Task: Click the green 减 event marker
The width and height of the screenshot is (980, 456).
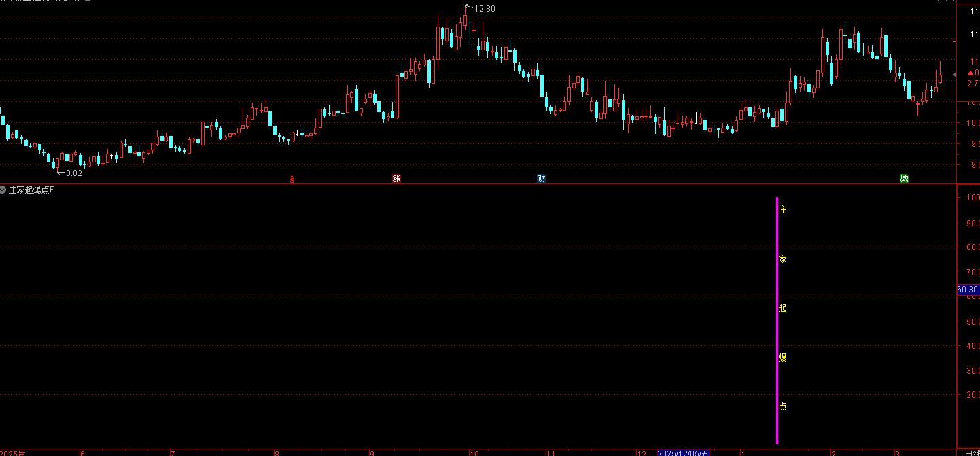Action: click(904, 179)
